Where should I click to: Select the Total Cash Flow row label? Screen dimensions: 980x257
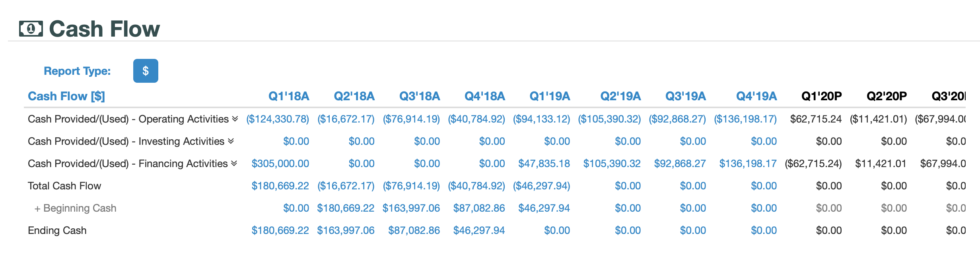point(64,185)
